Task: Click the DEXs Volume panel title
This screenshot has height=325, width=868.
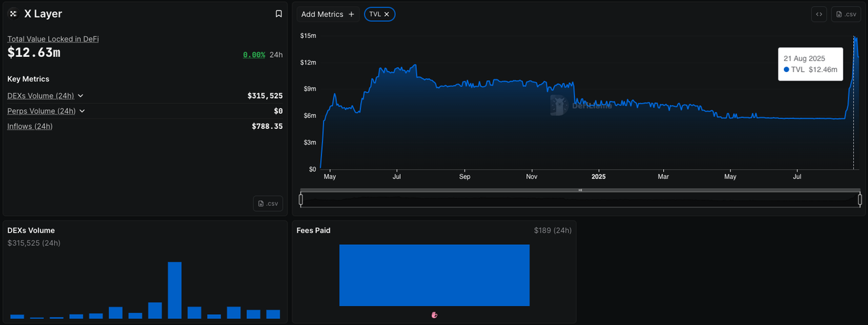Action: (31, 231)
